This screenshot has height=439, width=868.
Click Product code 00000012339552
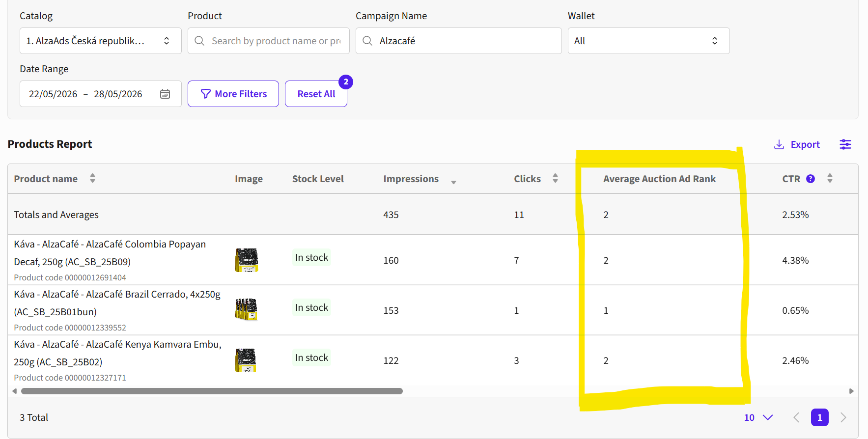(x=70, y=328)
